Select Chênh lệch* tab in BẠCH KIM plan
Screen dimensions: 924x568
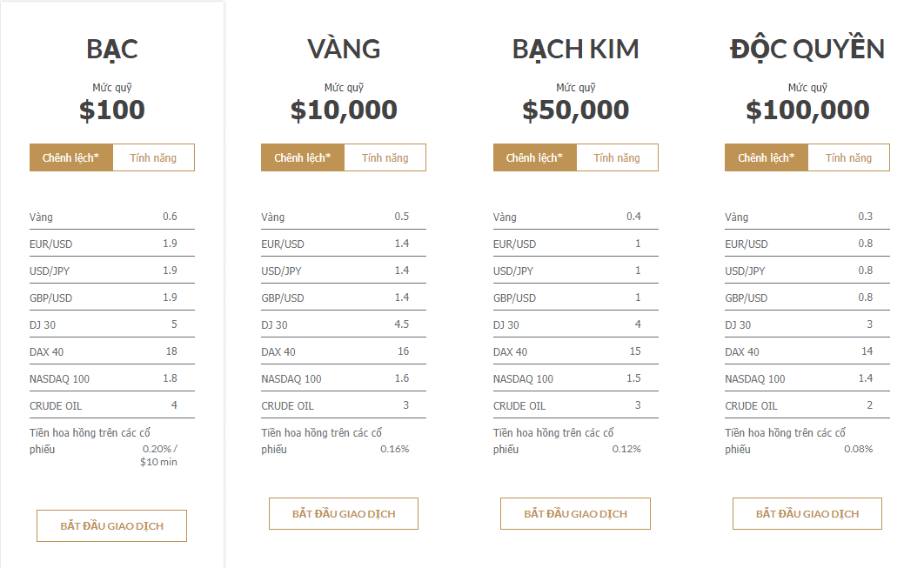[x=534, y=158]
